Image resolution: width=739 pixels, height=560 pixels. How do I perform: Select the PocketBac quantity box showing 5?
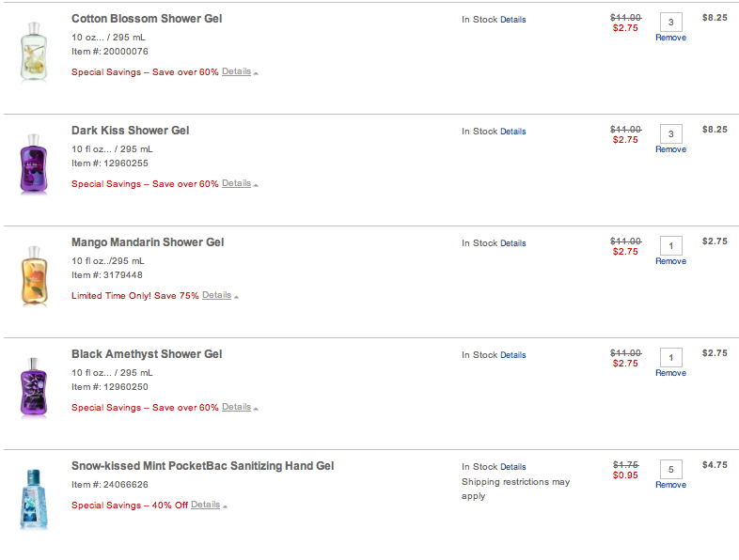click(x=671, y=469)
